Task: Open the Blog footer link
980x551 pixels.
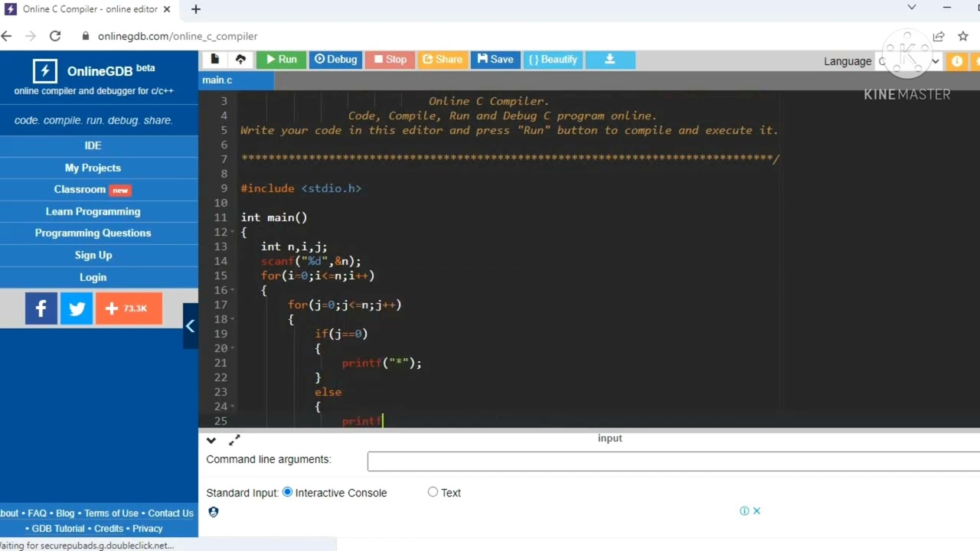Action: [x=65, y=514]
